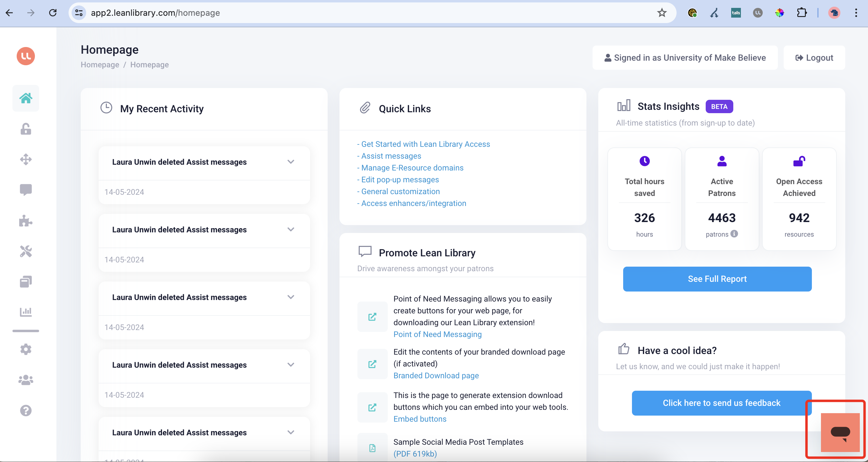Open General customization link
868x462 pixels.
click(400, 191)
